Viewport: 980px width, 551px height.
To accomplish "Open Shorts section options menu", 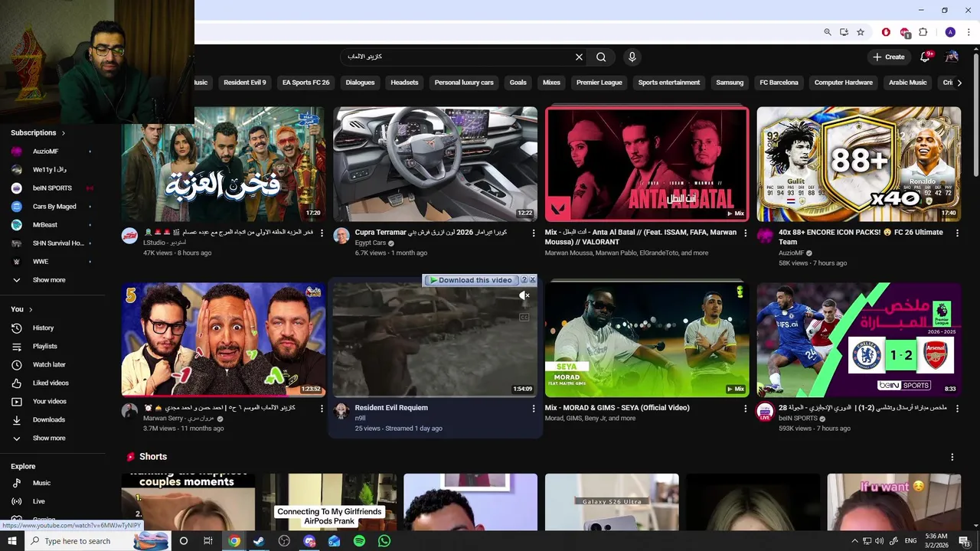I will (952, 457).
